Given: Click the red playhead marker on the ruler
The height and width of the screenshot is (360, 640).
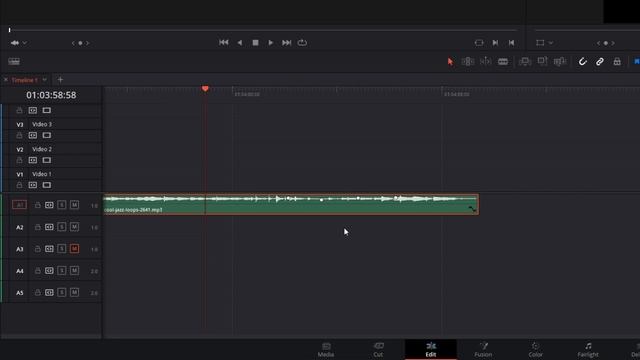Looking at the screenshot, I should click(205, 89).
